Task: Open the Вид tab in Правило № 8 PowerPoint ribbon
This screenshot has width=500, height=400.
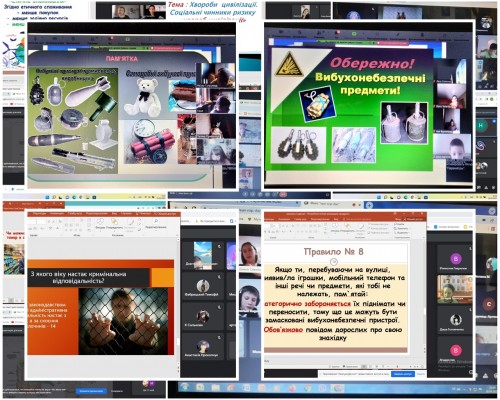Action: [x=336, y=219]
